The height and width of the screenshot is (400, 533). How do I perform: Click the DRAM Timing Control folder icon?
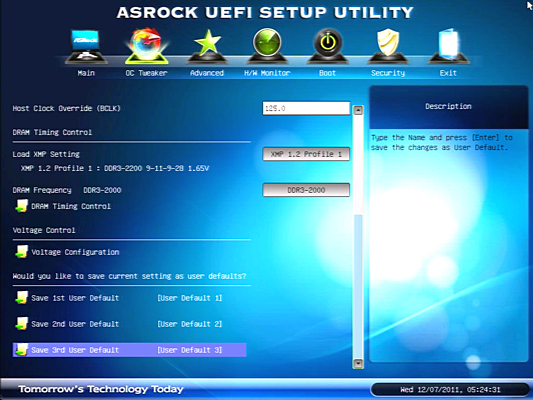tap(21, 206)
